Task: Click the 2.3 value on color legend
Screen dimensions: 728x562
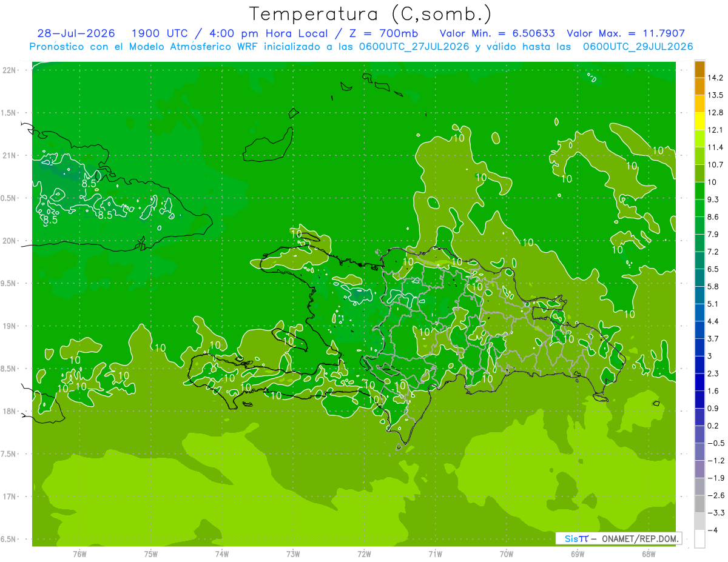Action: (x=714, y=373)
